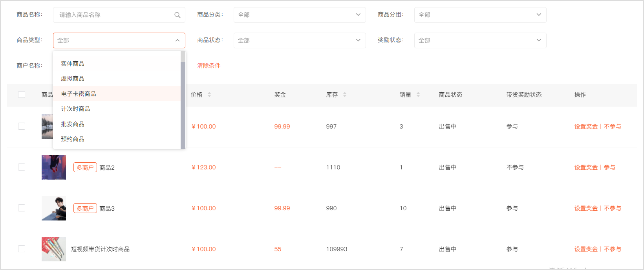
Task: Collapse the 商品类型 dropdown arrow
Action: click(177, 40)
